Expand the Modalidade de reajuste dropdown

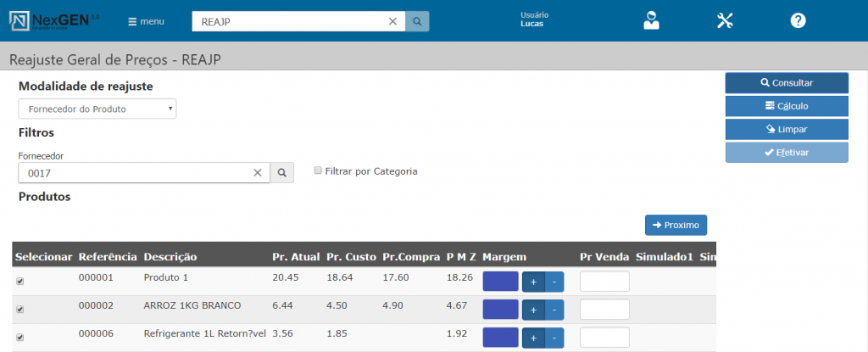tap(97, 109)
